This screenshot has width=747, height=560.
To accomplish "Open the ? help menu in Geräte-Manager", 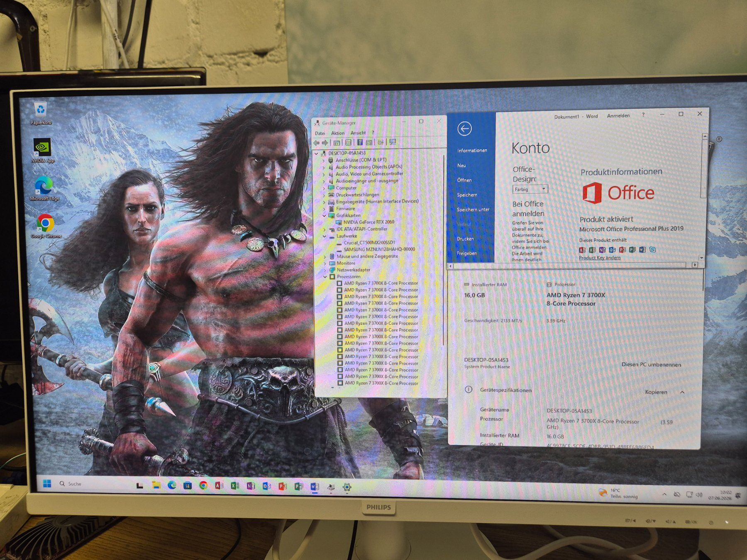I will 373,133.
